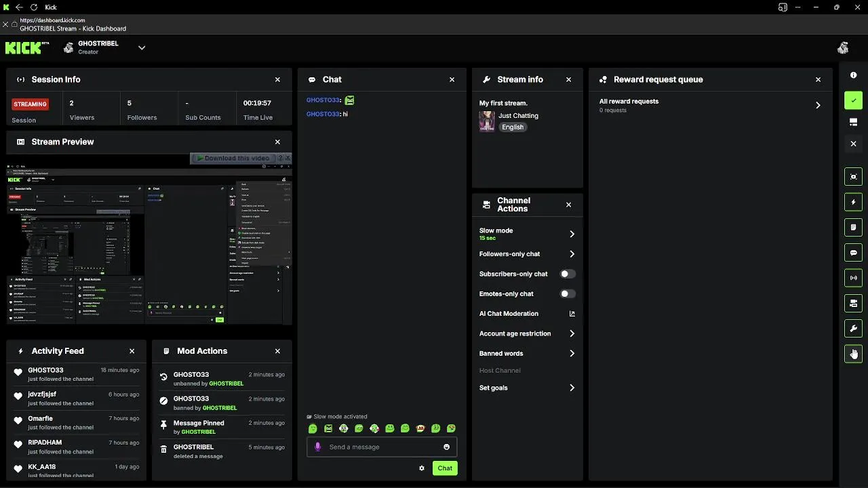Click browser address bar URL dashboard.kick.com

pos(52,21)
